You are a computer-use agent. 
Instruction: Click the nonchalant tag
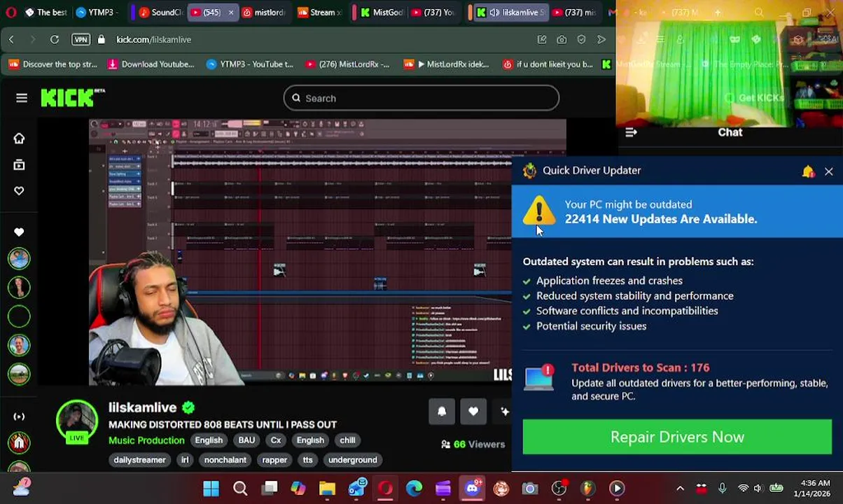tap(225, 460)
